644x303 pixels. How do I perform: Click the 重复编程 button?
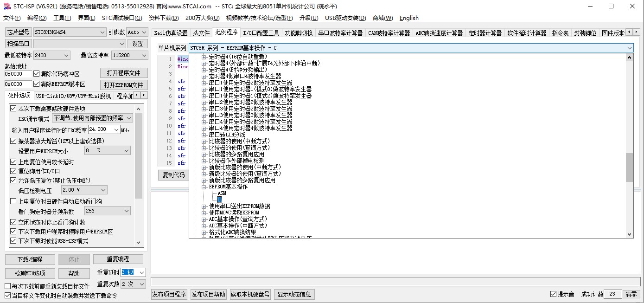click(x=118, y=259)
